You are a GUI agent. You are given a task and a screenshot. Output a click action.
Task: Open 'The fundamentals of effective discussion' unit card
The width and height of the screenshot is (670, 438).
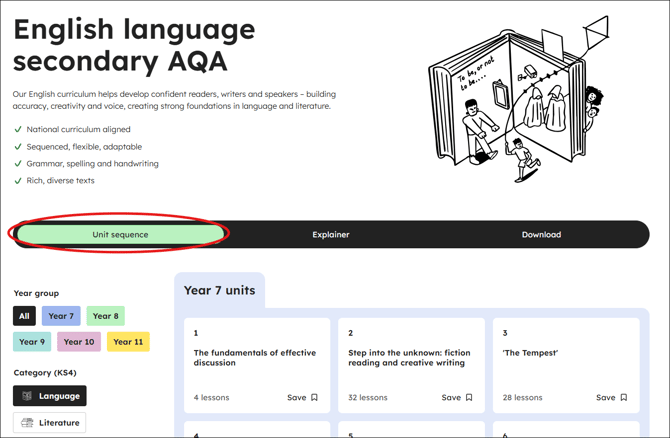[x=257, y=365]
